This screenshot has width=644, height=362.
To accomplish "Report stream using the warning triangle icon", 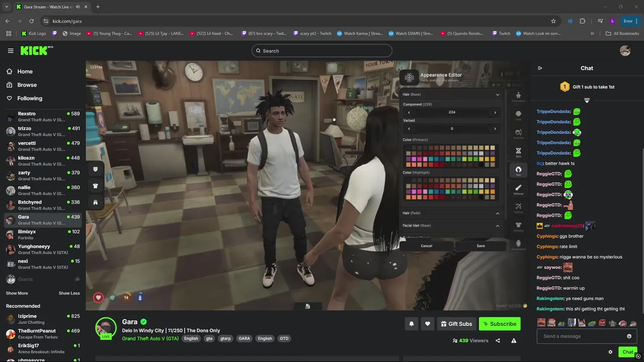I will tap(514, 340).
